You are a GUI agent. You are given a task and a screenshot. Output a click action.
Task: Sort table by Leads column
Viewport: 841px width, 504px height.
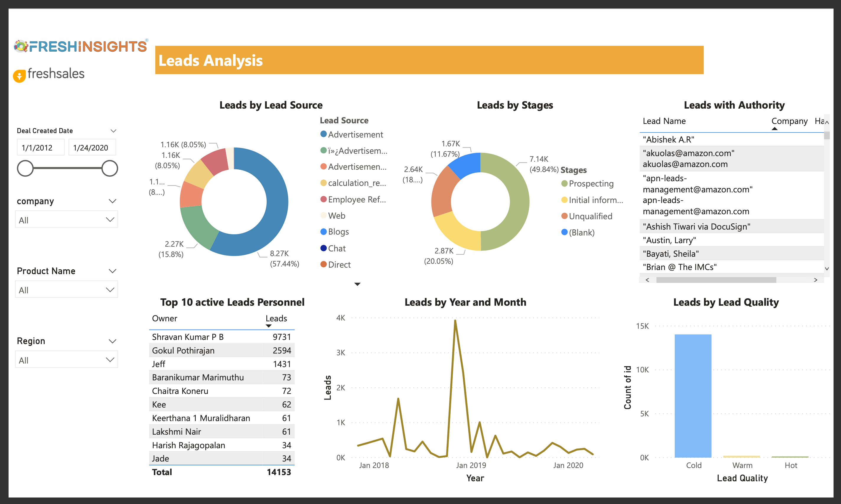[x=276, y=319]
